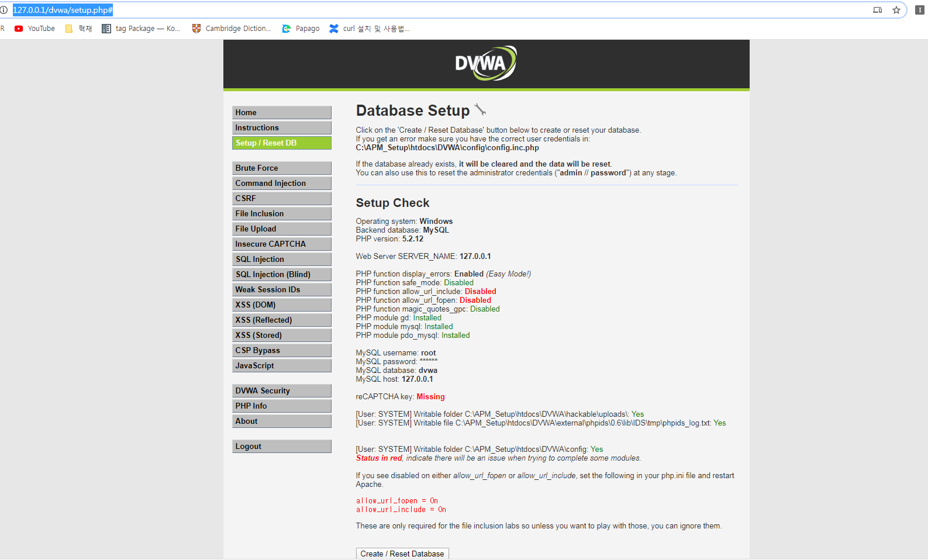Open the Command Injection module
Screen dimensions: 928x560
(282, 183)
